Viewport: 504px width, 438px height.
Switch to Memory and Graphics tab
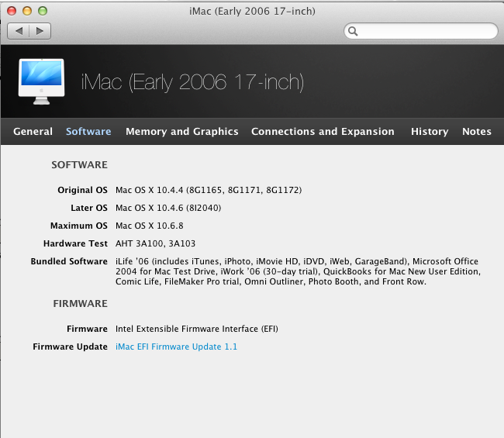pyautogui.click(x=182, y=132)
